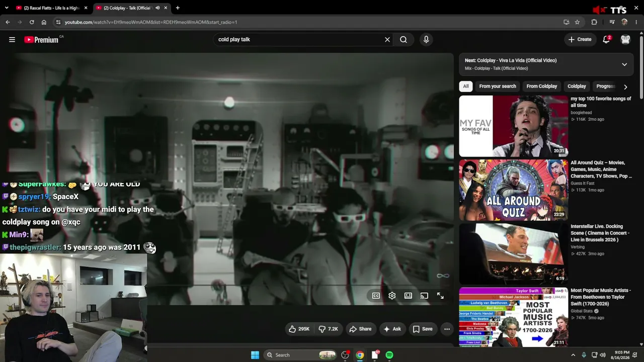Open Chrome from the taskbar
644x362 pixels.
360,355
